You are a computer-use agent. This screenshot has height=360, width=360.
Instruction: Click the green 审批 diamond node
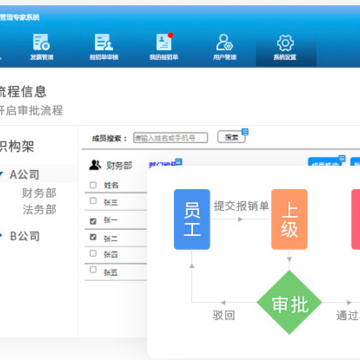coord(289,303)
